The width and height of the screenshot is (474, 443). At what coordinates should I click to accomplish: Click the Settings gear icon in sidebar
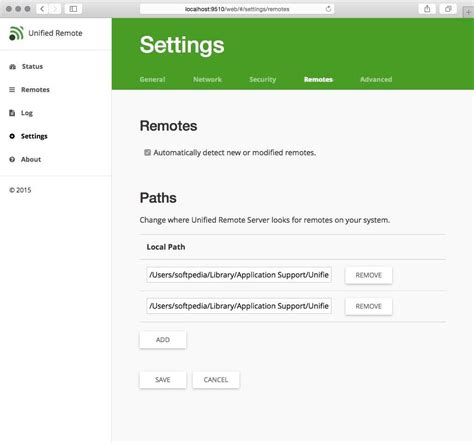pos(12,136)
